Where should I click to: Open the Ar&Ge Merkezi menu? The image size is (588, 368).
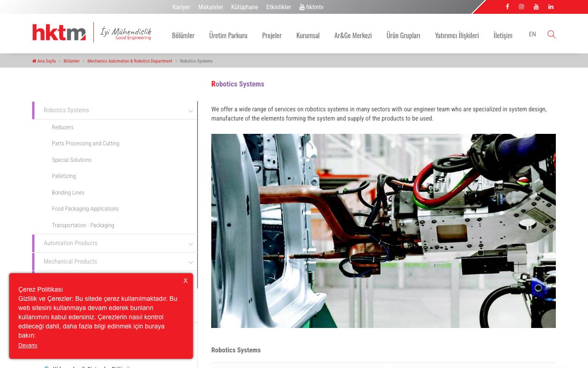tap(353, 35)
